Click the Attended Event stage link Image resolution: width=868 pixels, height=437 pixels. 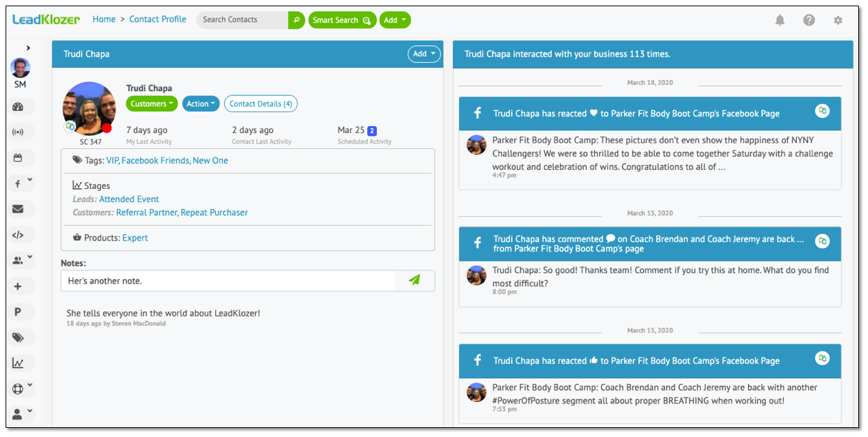click(129, 199)
